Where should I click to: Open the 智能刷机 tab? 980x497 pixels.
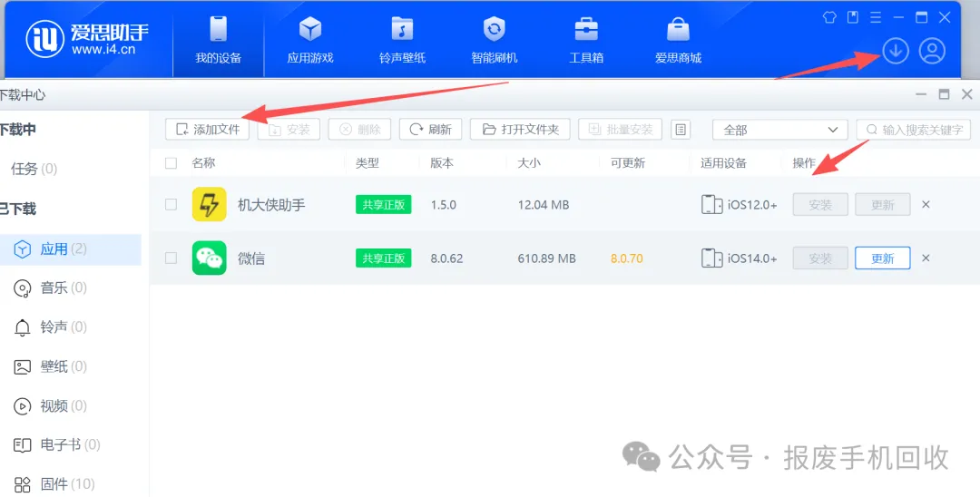pyautogui.click(x=494, y=41)
